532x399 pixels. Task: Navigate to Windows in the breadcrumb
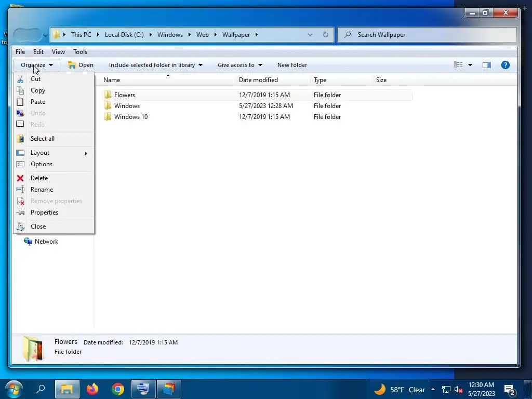[170, 35]
